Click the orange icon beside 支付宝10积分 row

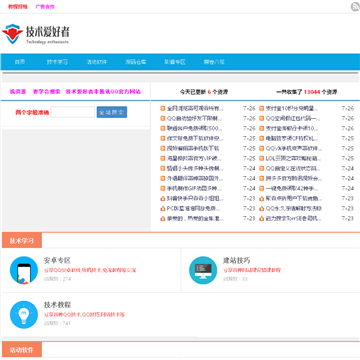[262, 108]
